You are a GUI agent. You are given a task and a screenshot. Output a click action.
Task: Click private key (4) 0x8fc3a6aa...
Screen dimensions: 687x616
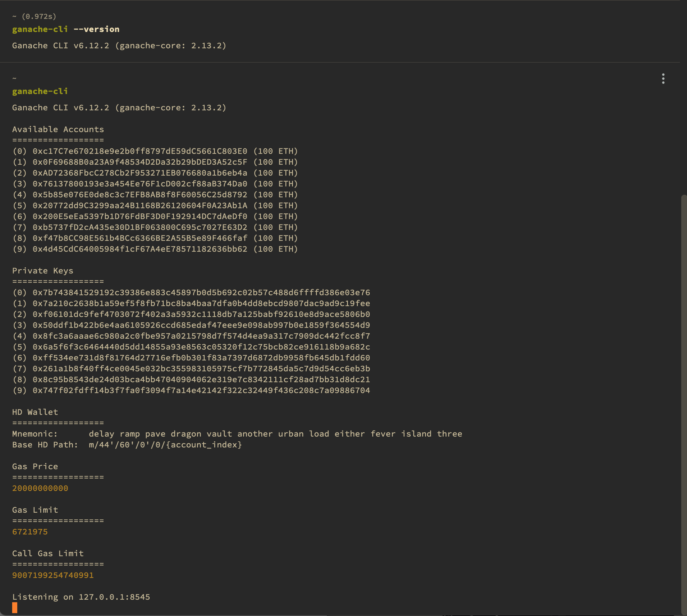pos(201,336)
